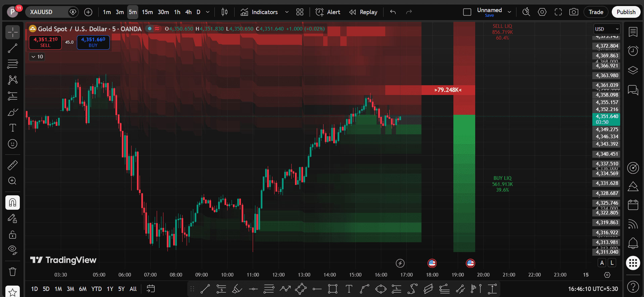Image resolution: width=644 pixels, height=297 pixels.
Task: Open the calendar panel icon
Action: click(x=633, y=205)
